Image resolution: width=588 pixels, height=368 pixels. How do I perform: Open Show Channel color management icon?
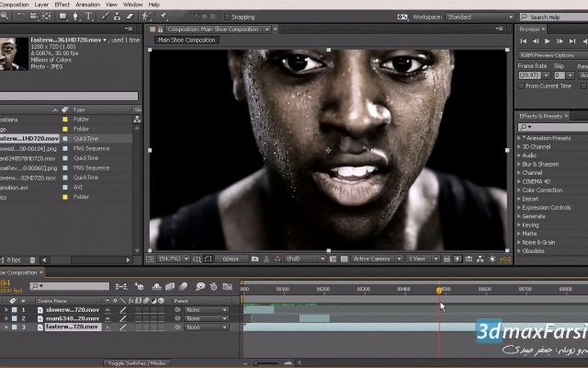[277, 259]
